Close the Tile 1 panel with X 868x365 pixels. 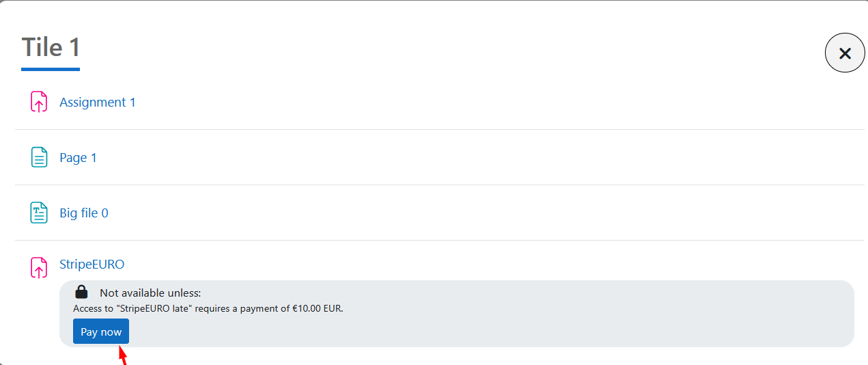click(845, 53)
